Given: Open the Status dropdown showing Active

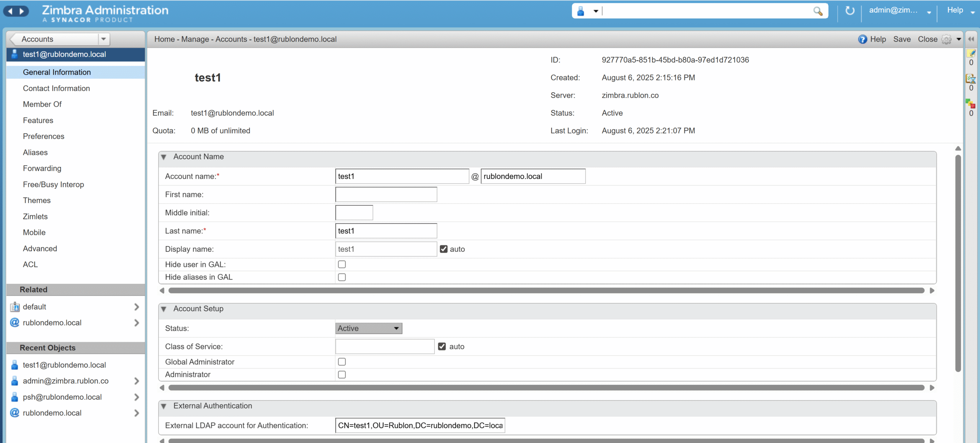Looking at the screenshot, I should coord(368,328).
